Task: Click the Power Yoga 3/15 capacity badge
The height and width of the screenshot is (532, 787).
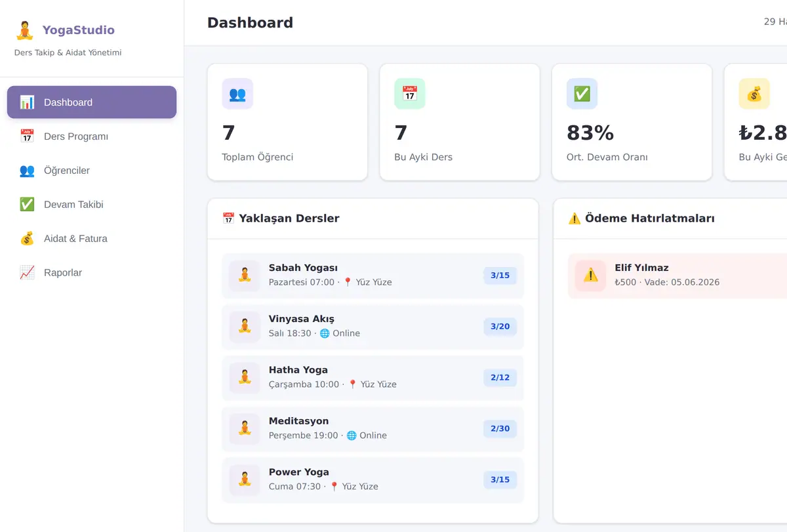Action: (x=500, y=480)
